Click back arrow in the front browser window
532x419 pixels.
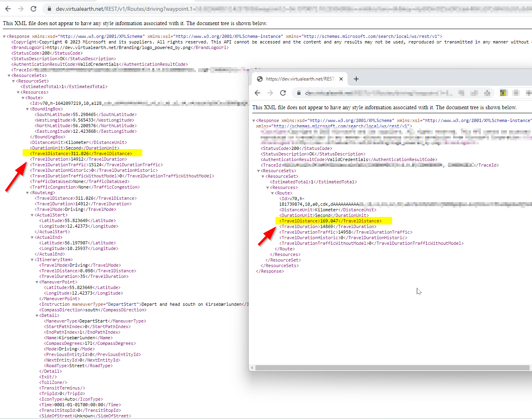[257, 93]
